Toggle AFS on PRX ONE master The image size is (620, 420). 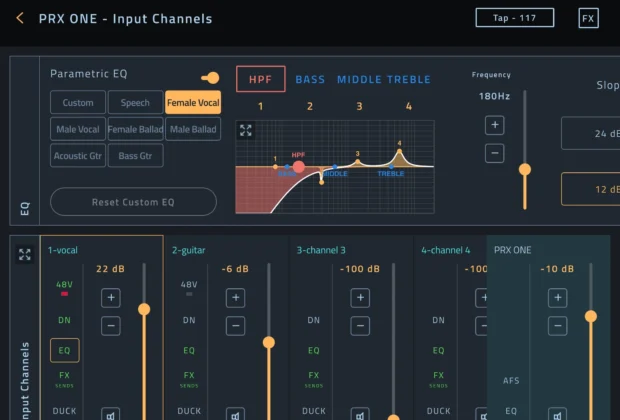click(x=511, y=381)
